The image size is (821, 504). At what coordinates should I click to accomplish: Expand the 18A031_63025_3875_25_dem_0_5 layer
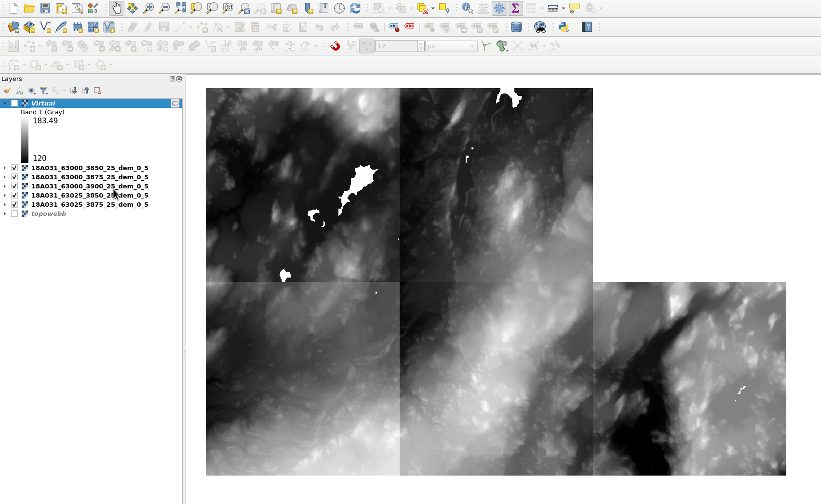tap(4, 204)
